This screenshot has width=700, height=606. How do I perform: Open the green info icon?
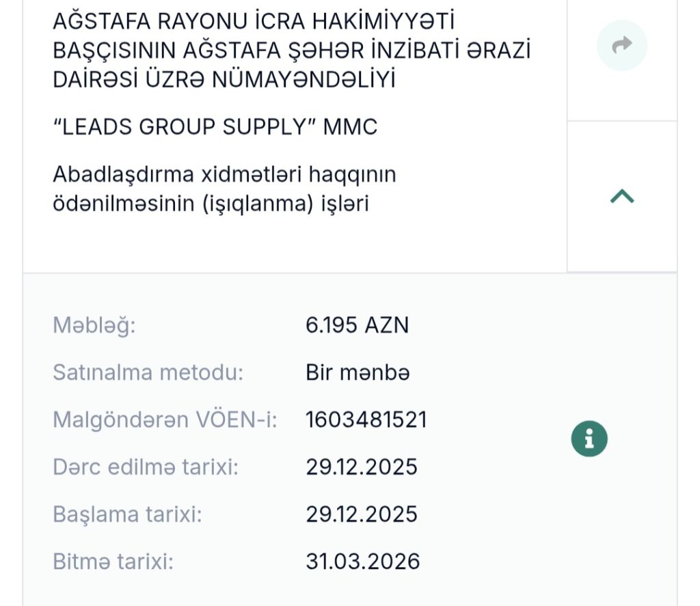coord(589,438)
